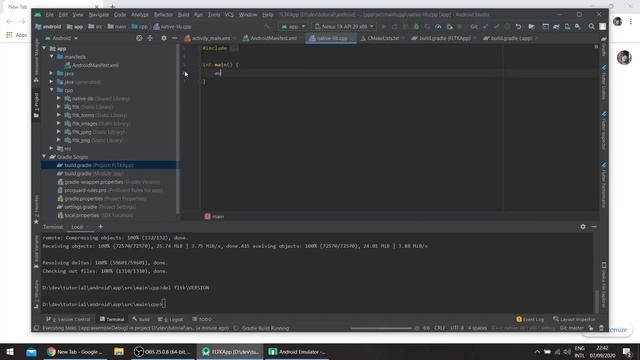
Task: Click the Select Opened File target icon
Action: coord(139,38)
